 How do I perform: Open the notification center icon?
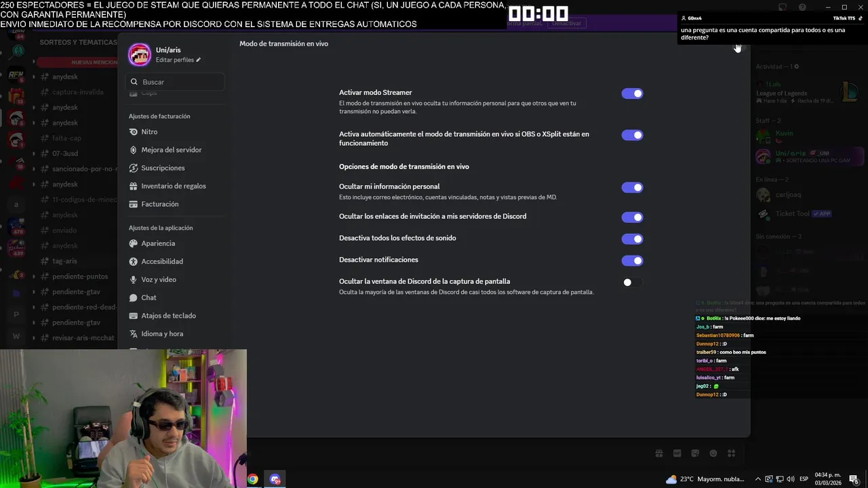853,479
